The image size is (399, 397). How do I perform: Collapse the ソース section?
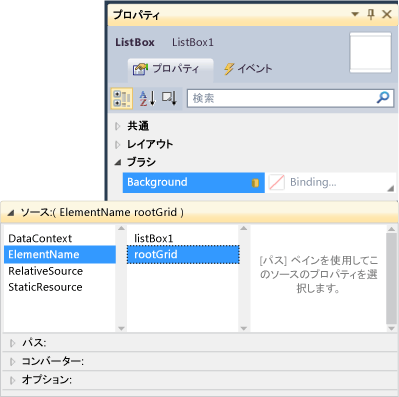pos(10,213)
